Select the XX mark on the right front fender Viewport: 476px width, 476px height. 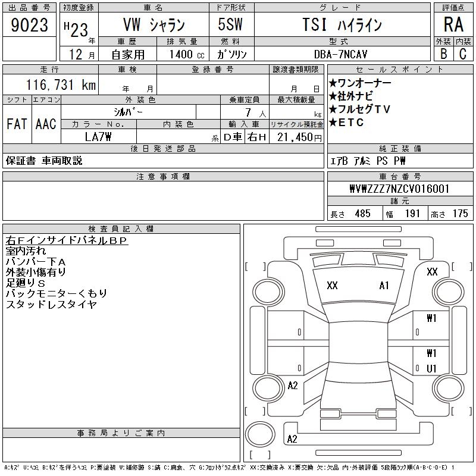click(x=432, y=272)
